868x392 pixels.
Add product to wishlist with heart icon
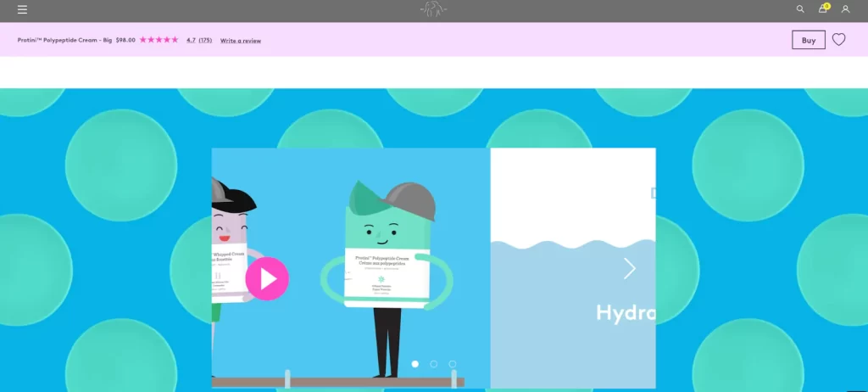[838, 39]
